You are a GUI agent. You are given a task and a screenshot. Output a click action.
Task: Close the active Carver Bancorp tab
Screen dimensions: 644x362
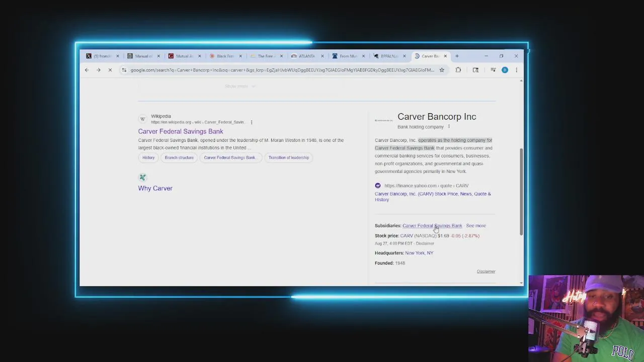(x=445, y=56)
